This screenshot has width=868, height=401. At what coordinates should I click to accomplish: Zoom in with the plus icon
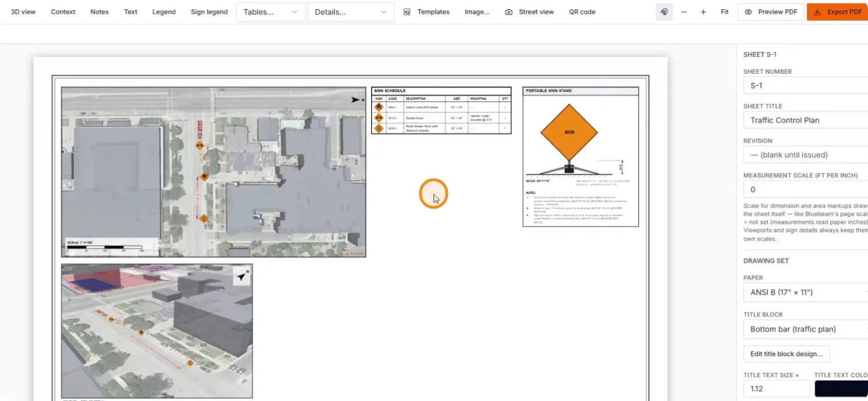(x=703, y=12)
